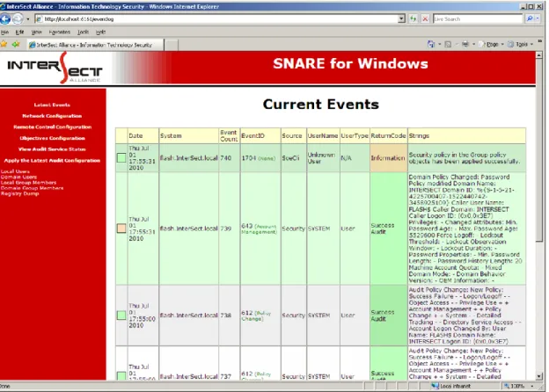The width and height of the screenshot is (549, 392).
Task: Open the Latest Events link
Action: (52, 105)
